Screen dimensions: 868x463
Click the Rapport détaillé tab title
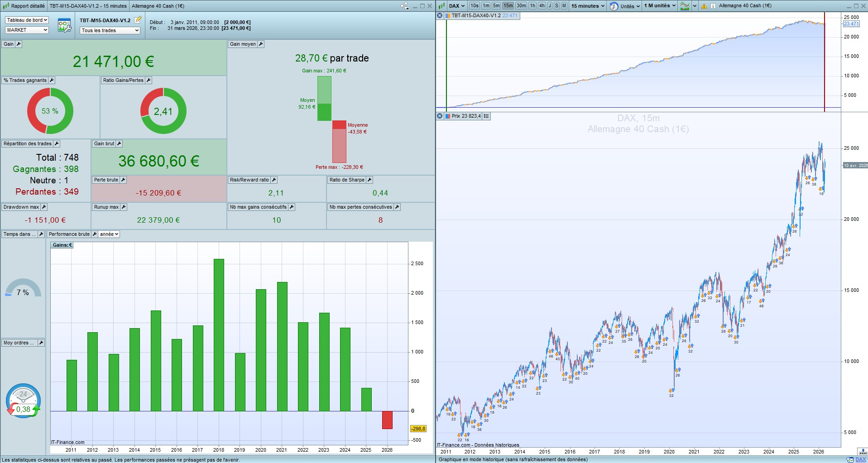click(x=28, y=6)
